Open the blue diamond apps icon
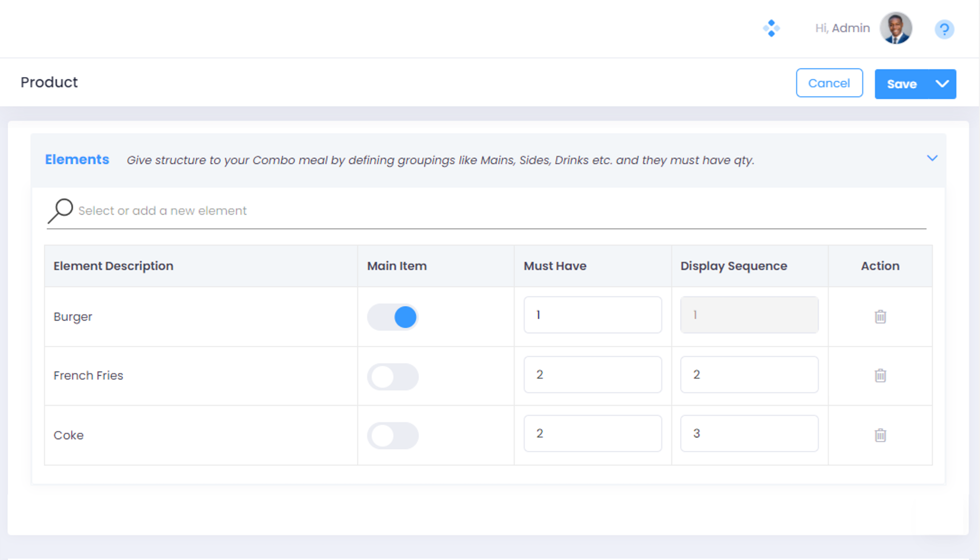The image size is (980, 560). 771,28
